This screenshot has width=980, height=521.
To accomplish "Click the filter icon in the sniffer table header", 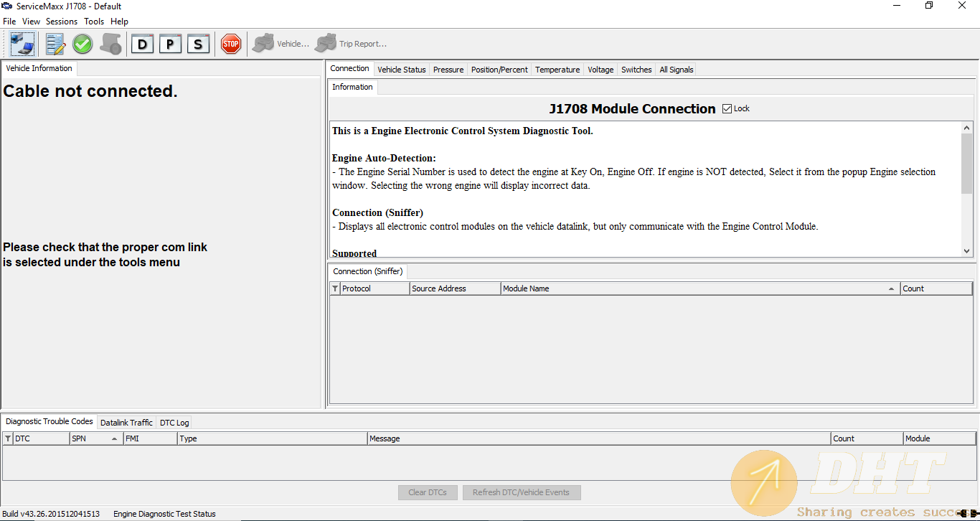I will coord(335,288).
